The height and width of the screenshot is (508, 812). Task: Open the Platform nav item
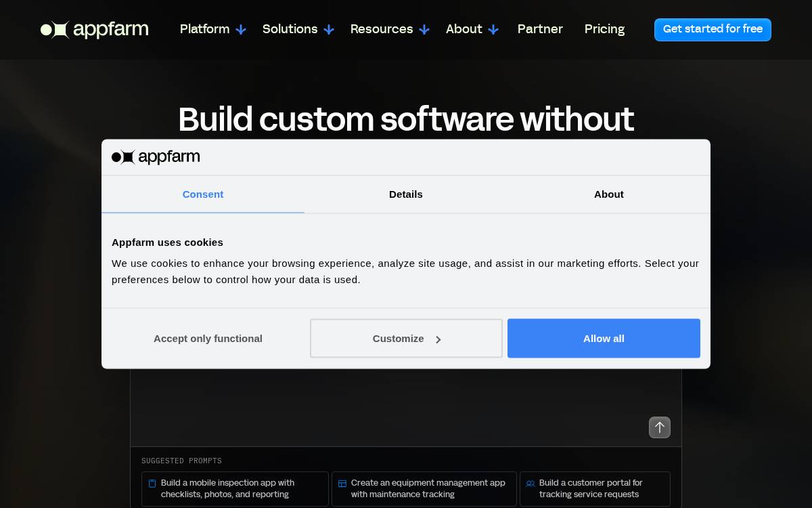[x=204, y=29]
